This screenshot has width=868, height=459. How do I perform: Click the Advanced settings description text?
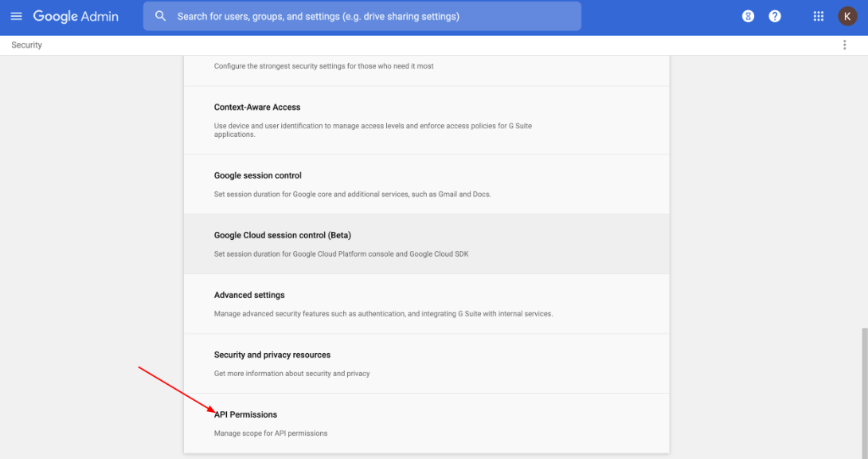coord(383,314)
